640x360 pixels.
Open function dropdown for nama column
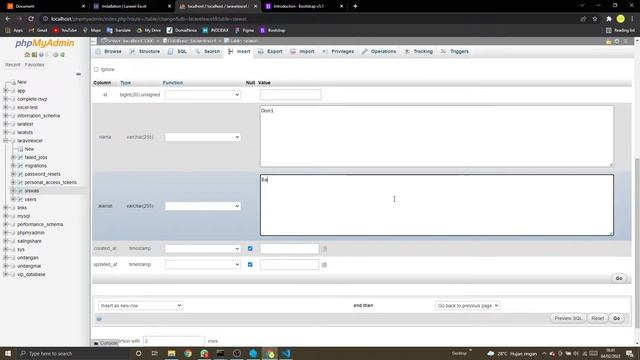click(202, 137)
